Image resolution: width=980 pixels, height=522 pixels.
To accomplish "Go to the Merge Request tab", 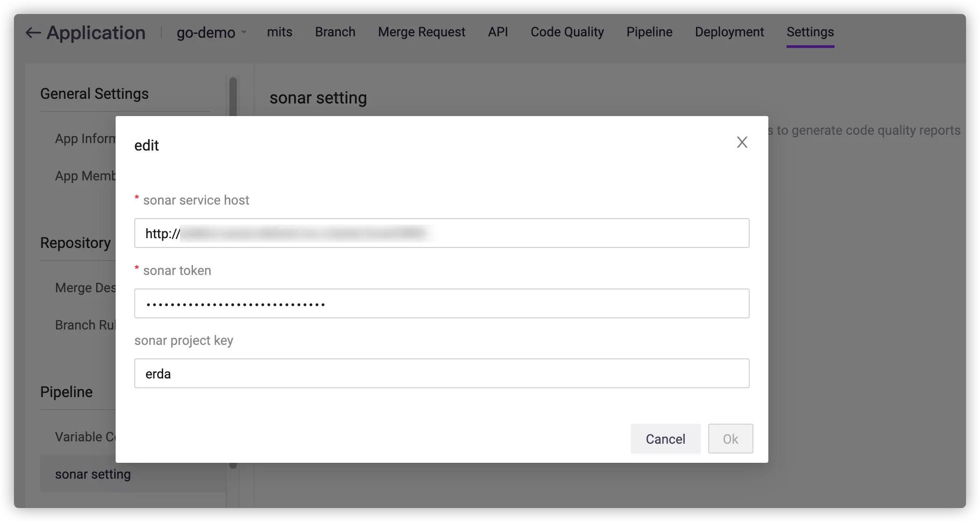I will 421,32.
